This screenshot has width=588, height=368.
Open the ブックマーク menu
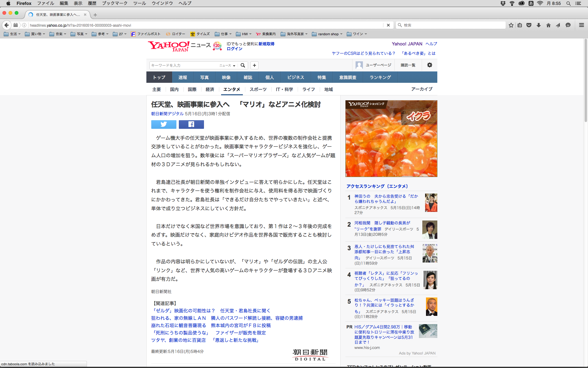pyautogui.click(x=114, y=3)
